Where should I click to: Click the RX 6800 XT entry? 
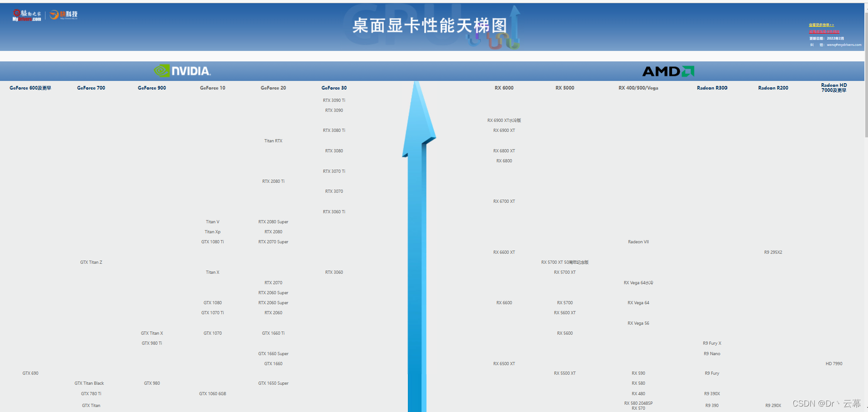pos(504,151)
